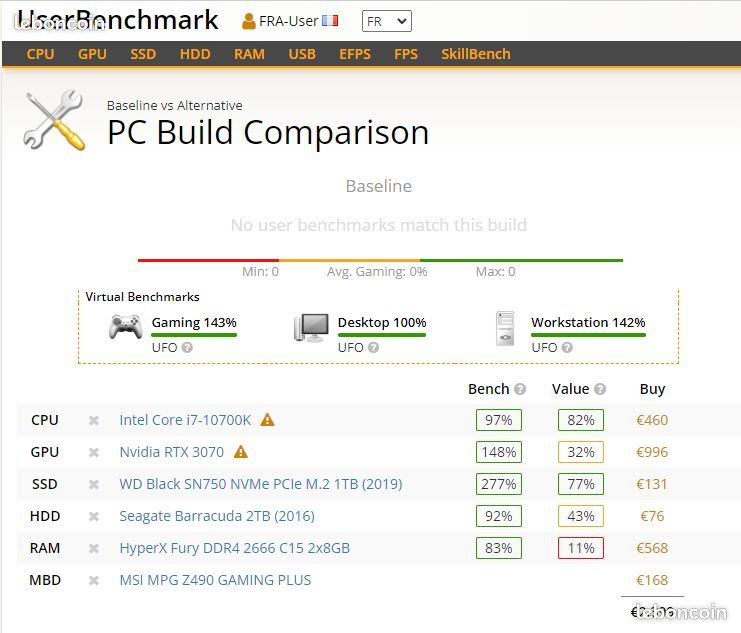Screen dimensions: 741x633
Task: Click the RAM value score 11%
Action: click(581, 548)
